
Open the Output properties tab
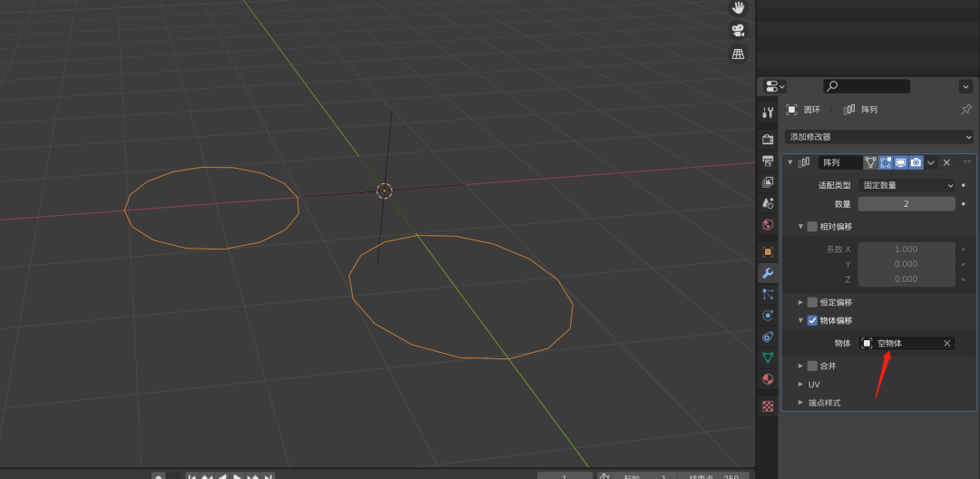[769, 161]
